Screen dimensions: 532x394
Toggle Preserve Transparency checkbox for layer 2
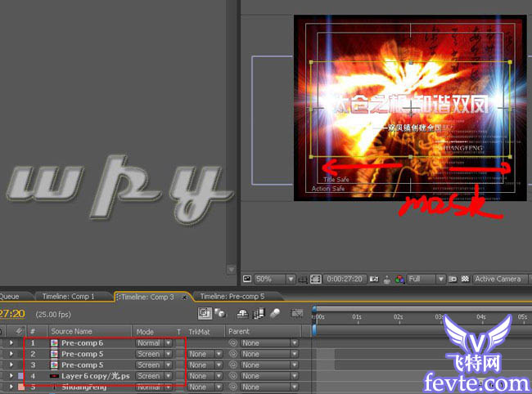pos(179,354)
